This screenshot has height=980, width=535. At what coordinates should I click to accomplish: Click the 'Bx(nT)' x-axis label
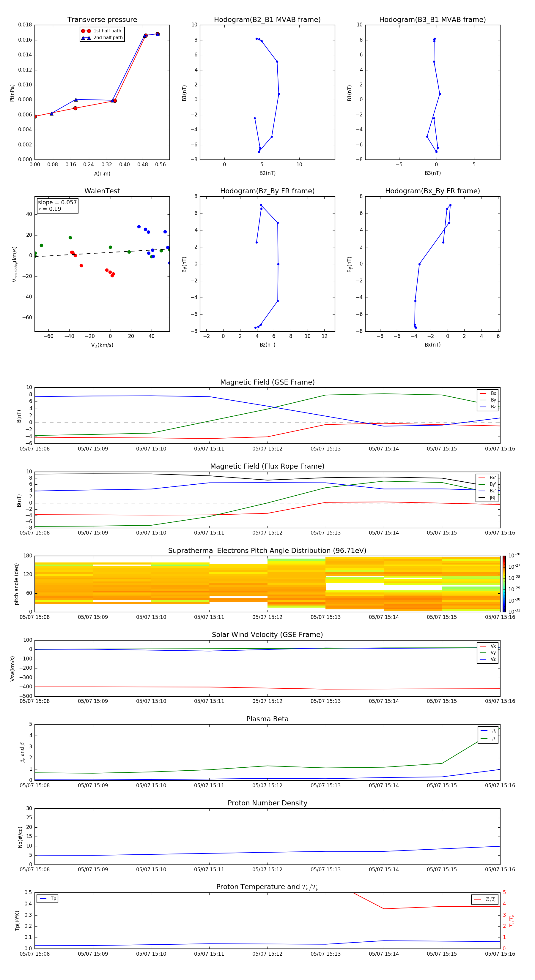pyautogui.click(x=432, y=345)
